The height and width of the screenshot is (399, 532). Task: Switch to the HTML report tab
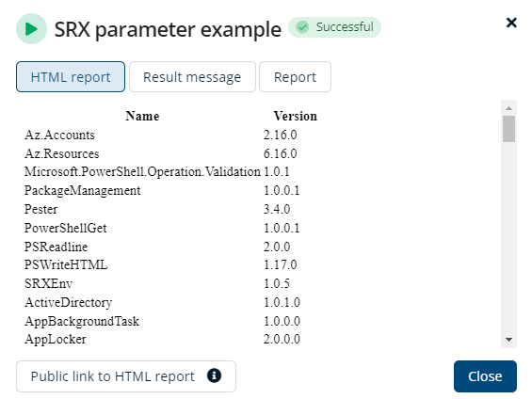point(71,77)
